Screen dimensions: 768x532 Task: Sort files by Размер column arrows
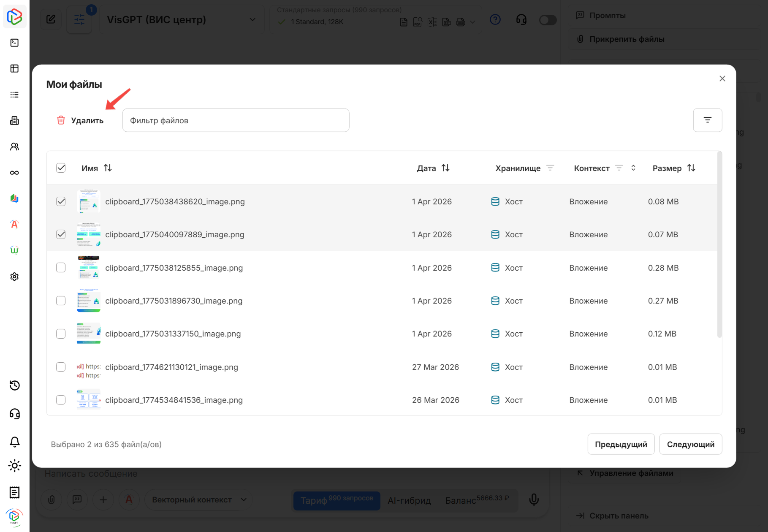[691, 168]
